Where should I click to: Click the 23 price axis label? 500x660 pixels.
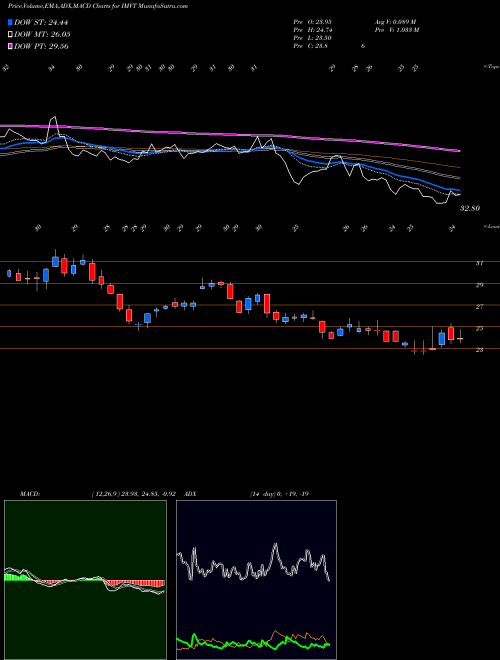click(479, 350)
